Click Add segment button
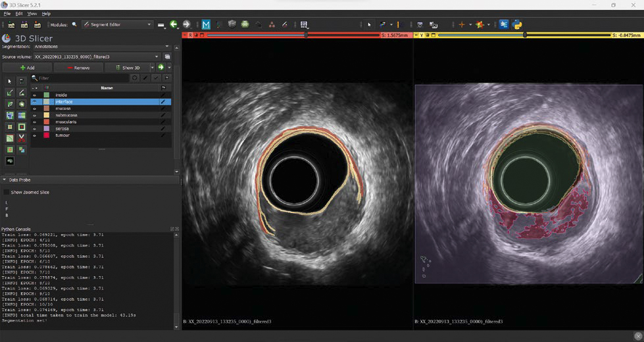The width and height of the screenshot is (644, 342). (x=27, y=68)
